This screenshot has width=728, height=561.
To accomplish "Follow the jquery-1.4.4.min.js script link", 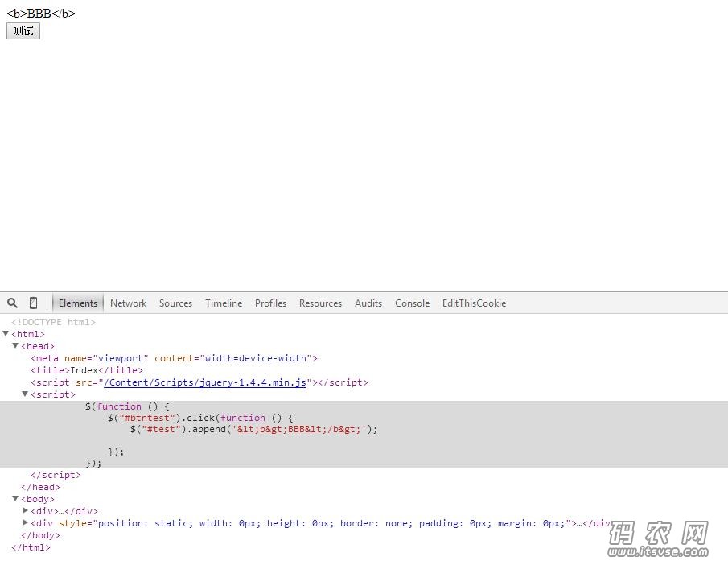I will (x=205, y=382).
